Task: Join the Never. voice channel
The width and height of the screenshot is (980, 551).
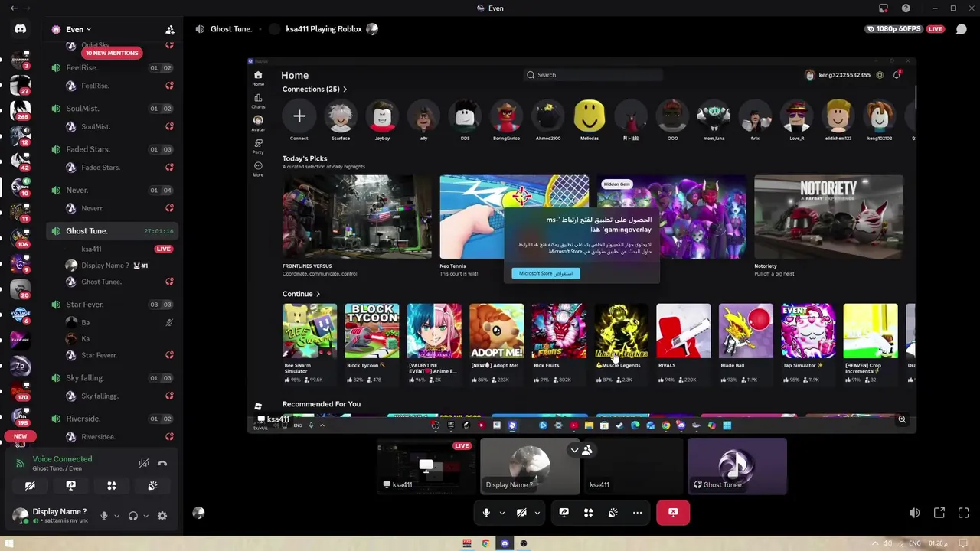Action: click(112, 190)
